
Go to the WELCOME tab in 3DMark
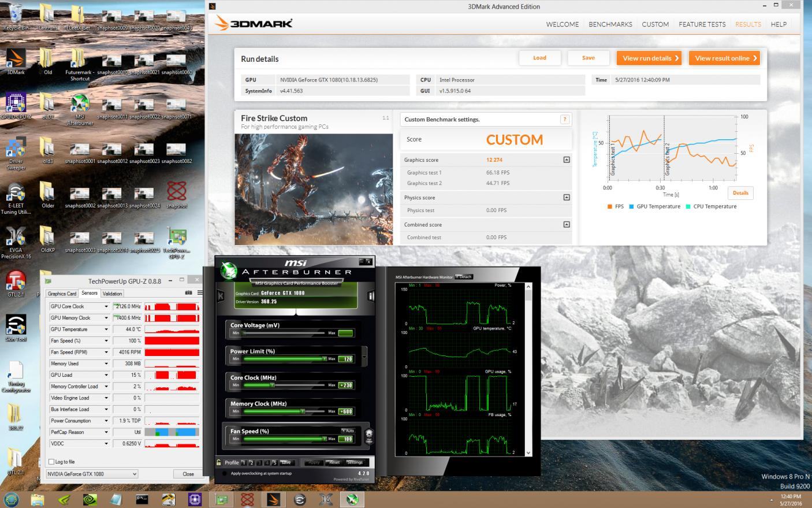563,24
